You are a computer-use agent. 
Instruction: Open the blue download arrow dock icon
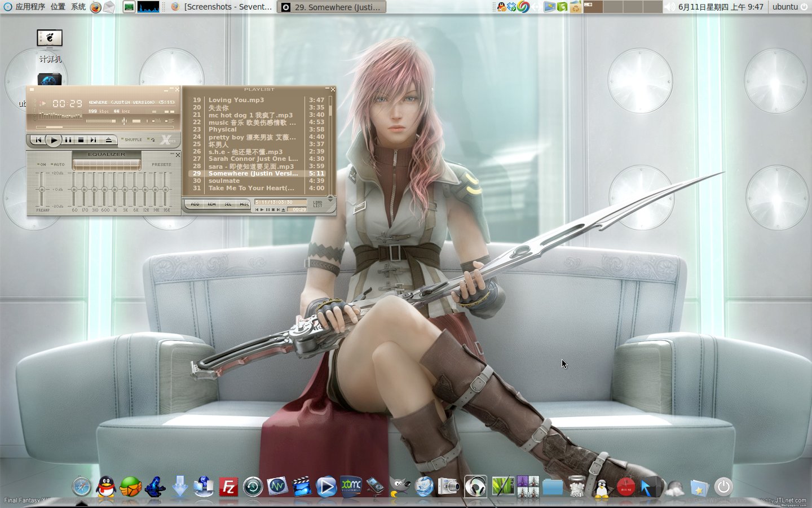pyautogui.click(x=180, y=487)
